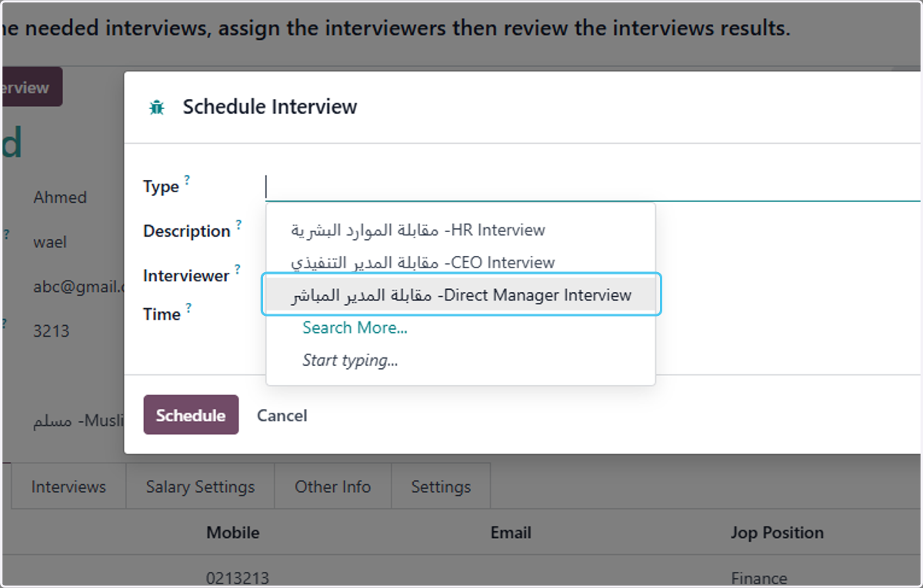Click the Finance job position cell
Screen dimensions: 923x588
tap(759, 578)
